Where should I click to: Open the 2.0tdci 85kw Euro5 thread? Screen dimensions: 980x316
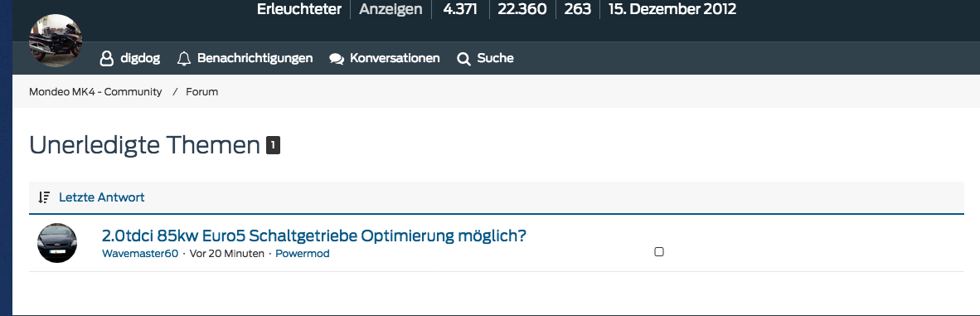click(313, 236)
